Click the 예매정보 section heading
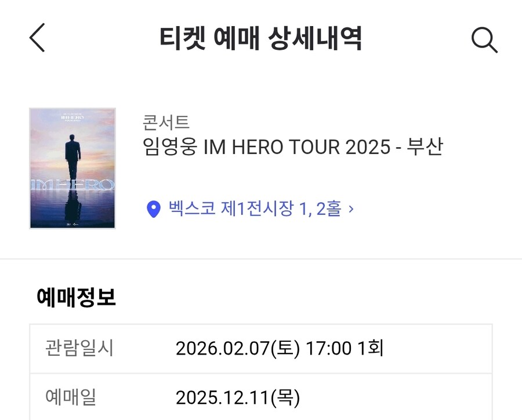 pos(75,295)
